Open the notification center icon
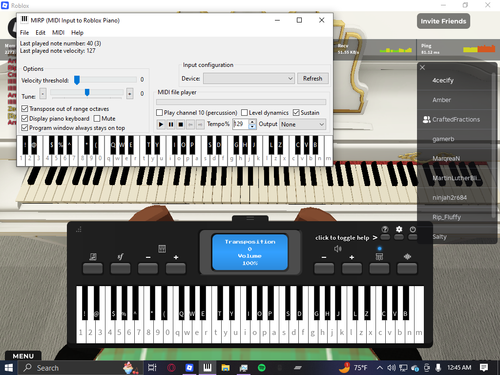Viewport: 500px width, 375px height. pyautogui.click(x=484, y=368)
